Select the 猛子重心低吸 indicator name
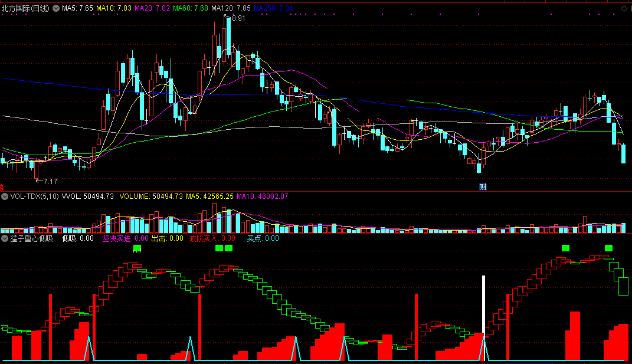 (x=32, y=239)
